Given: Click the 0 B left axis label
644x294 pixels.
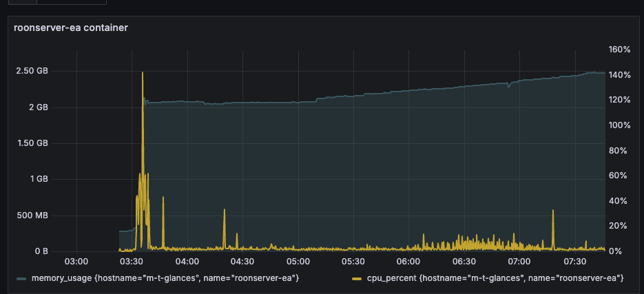Looking at the screenshot, I should tap(40, 251).
